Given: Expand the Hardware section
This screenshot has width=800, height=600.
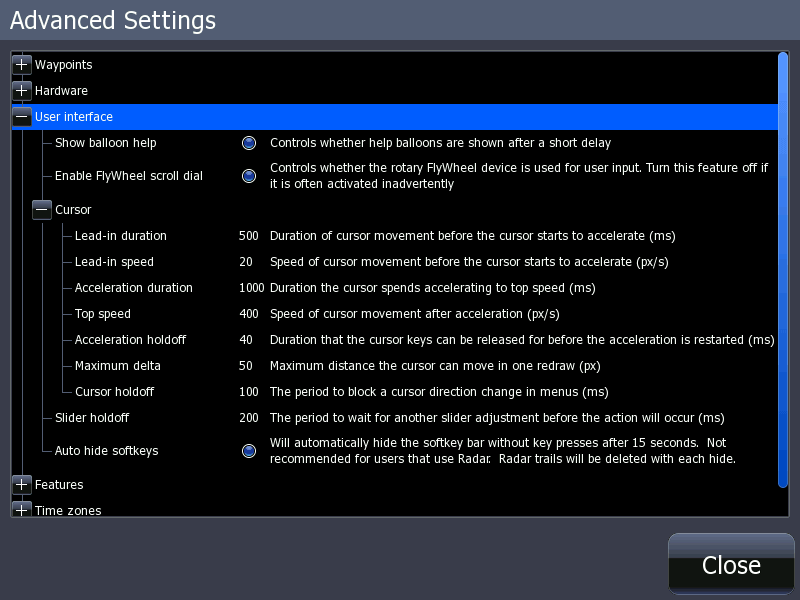Looking at the screenshot, I should click(21, 90).
